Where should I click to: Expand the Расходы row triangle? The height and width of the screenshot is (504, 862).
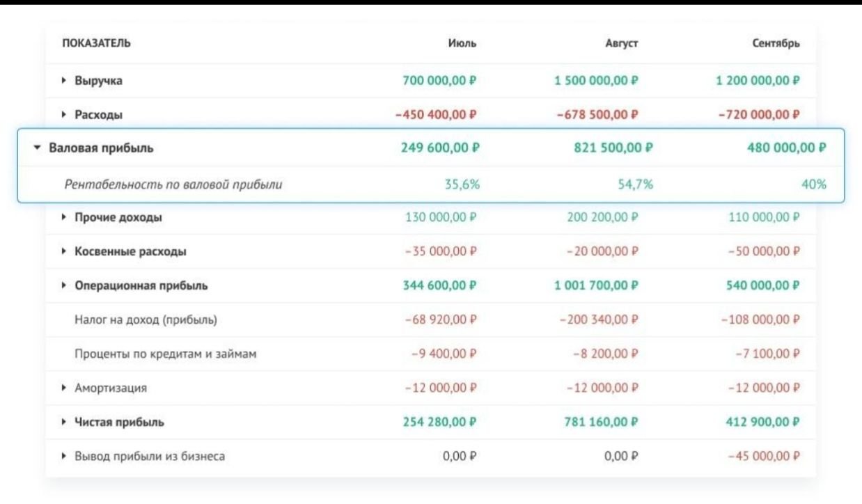[65, 114]
